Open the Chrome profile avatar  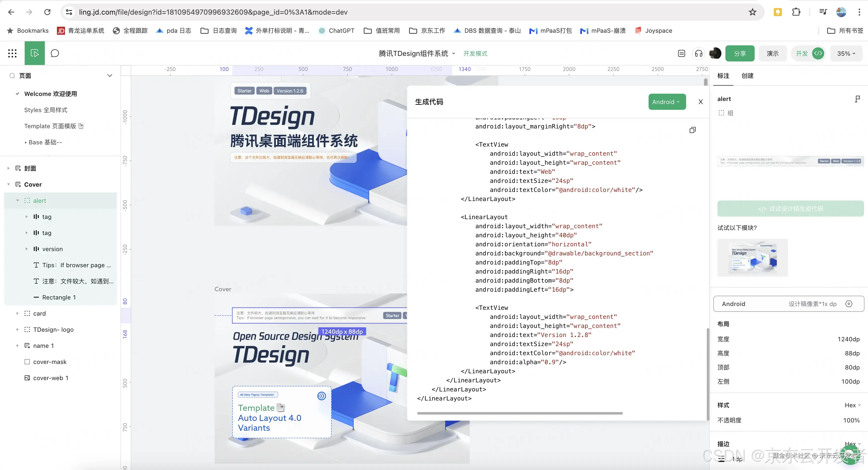841,12
